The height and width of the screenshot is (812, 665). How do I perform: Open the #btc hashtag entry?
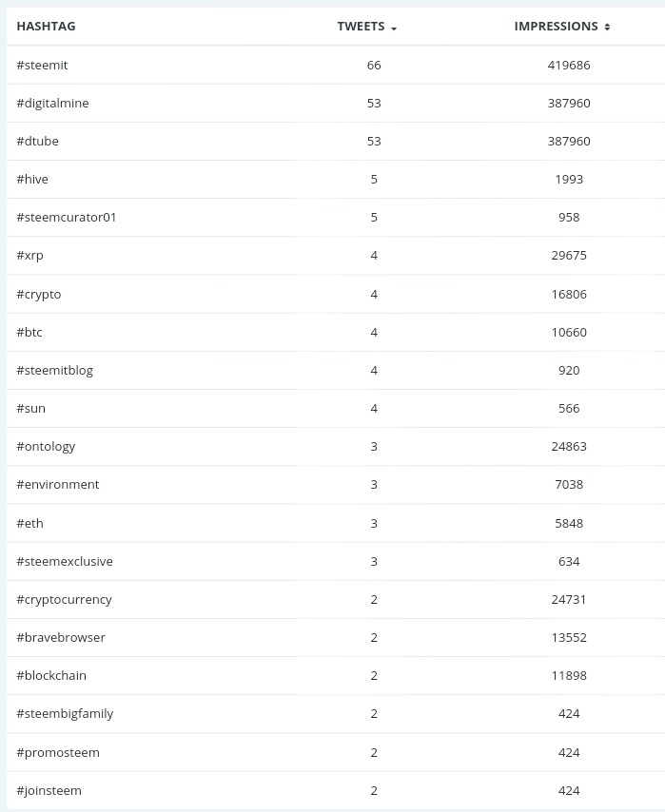click(x=29, y=333)
